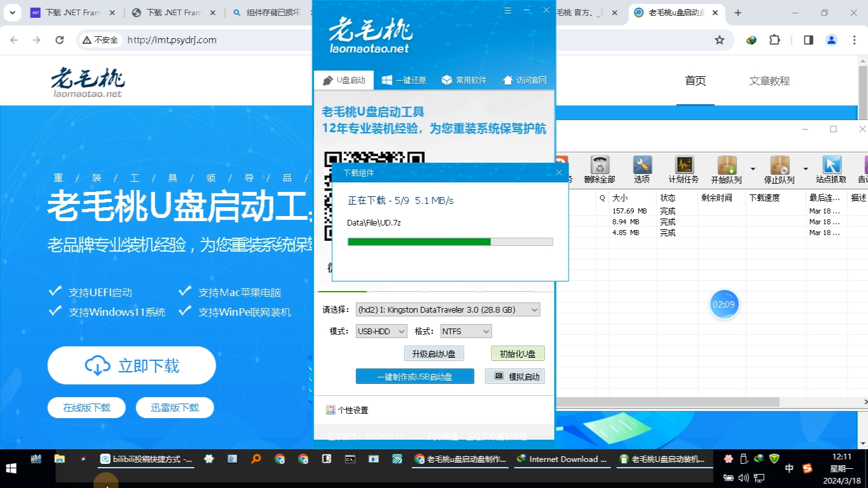Open File Explorer from the taskbar
The width and height of the screenshot is (868, 488).
tap(60, 459)
